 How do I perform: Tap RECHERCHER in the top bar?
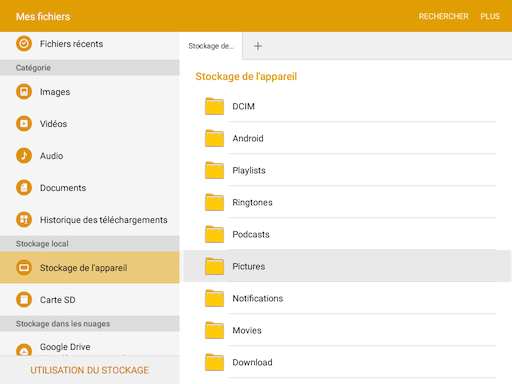[443, 16]
